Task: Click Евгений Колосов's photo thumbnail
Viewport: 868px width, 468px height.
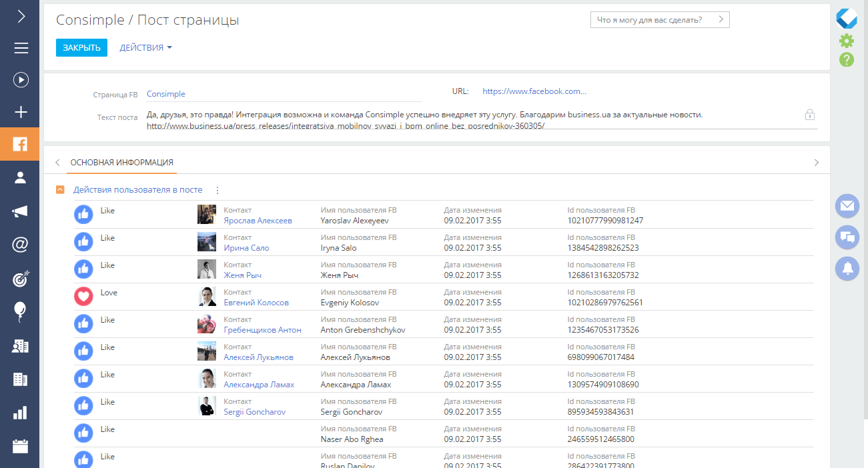Action: coord(207,296)
